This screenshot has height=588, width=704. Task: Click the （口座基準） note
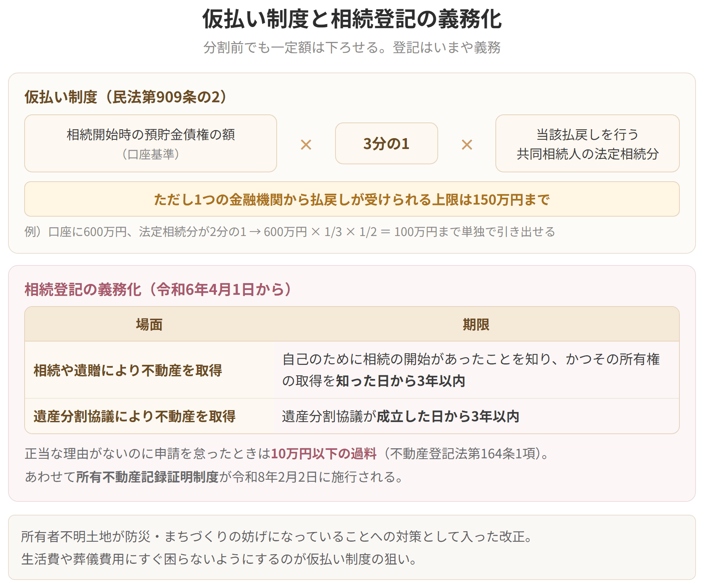point(151,154)
